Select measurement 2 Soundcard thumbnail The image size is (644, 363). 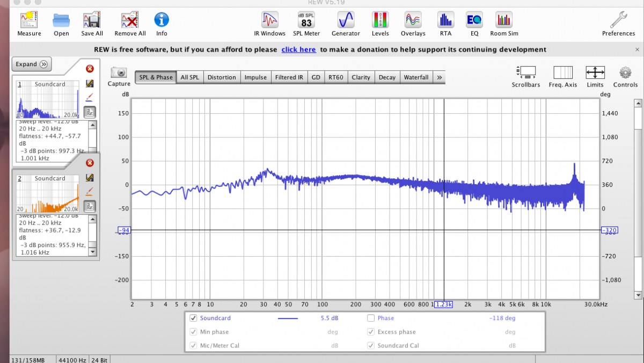(x=48, y=193)
